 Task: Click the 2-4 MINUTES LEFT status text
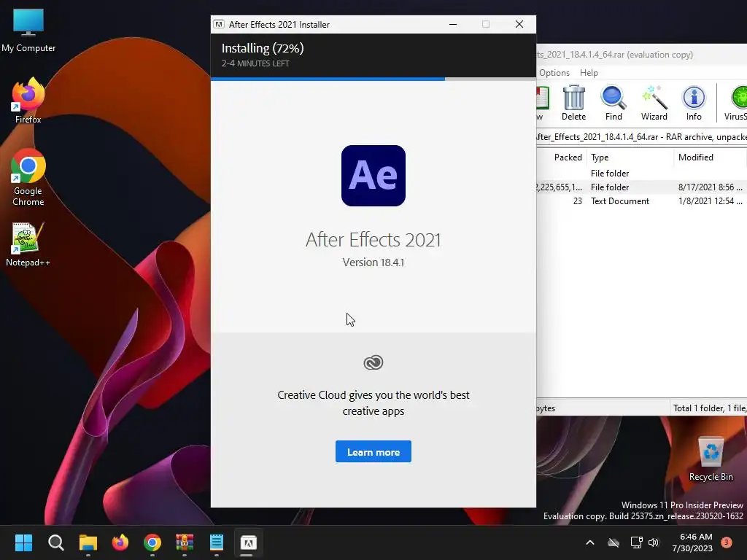pos(255,63)
